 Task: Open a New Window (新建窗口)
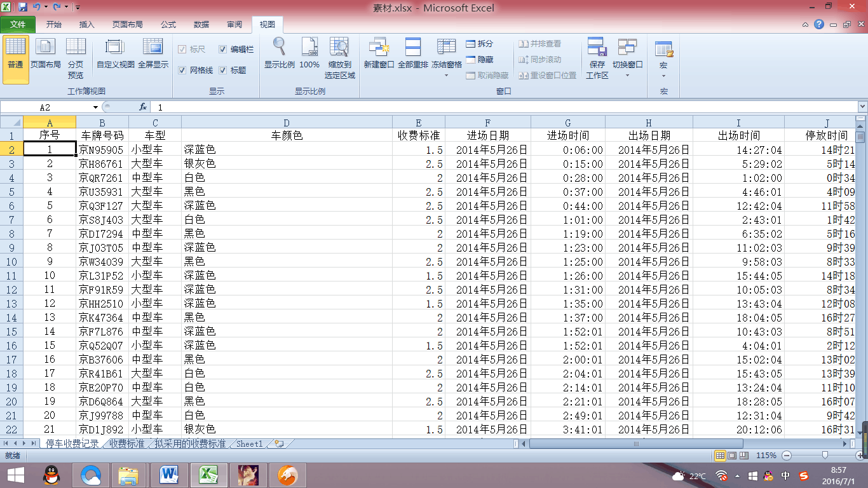click(379, 55)
